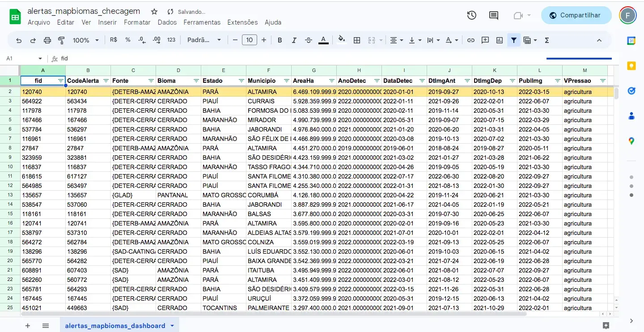Open the Formatar menu
This screenshot has width=644, height=332.
pyautogui.click(x=137, y=22)
